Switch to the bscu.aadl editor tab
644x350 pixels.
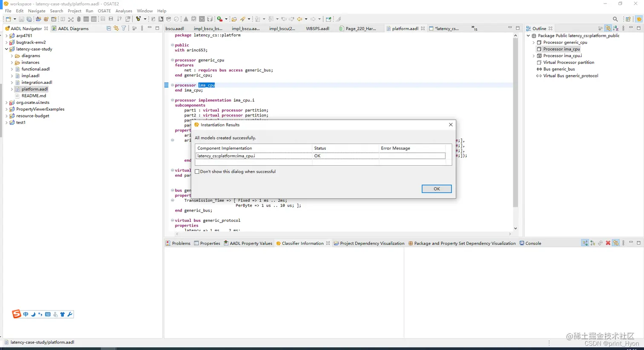point(175,29)
